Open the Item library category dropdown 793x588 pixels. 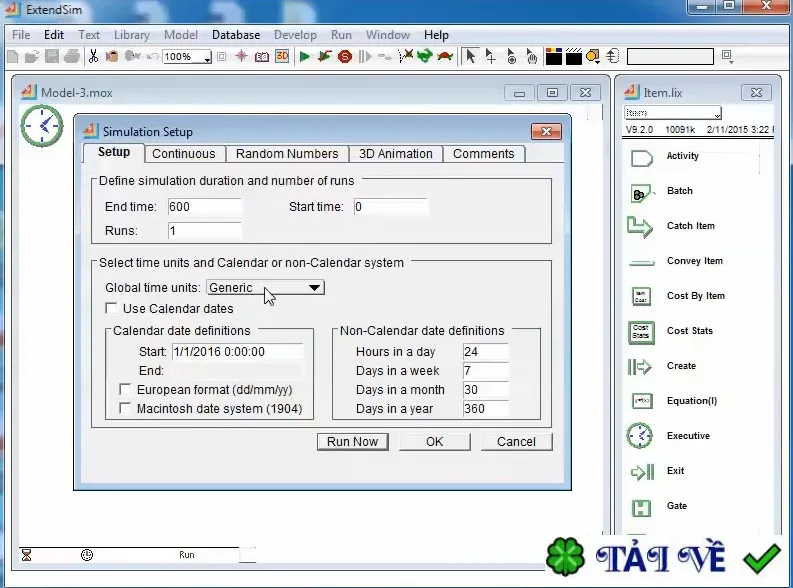point(673,113)
